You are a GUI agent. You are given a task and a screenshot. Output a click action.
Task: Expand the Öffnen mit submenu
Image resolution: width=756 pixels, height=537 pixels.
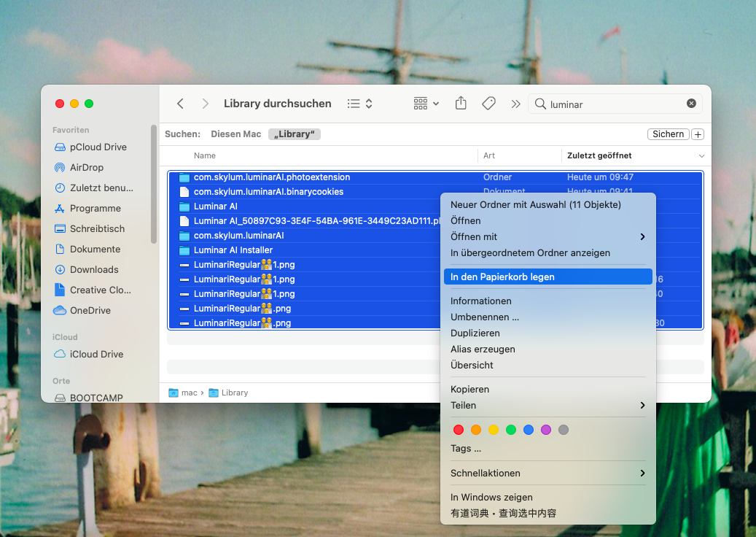(x=547, y=237)
